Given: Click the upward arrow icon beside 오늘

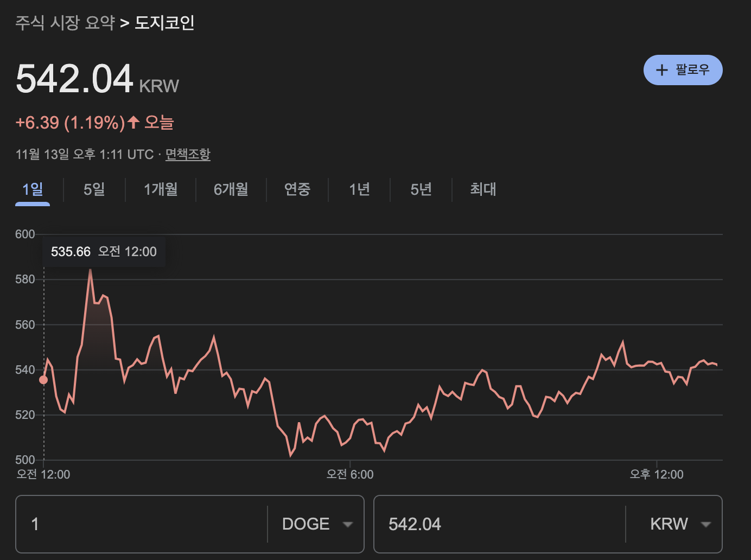Looking at the screenshot, I should 133,122.
